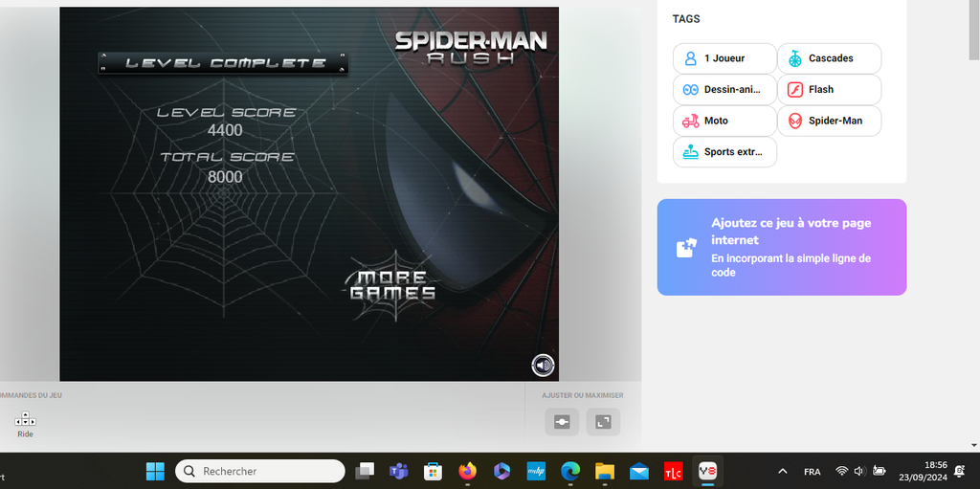980x489 pixels.
Task: Open the Sports extr… tag
Action: (x=725, y=152)
